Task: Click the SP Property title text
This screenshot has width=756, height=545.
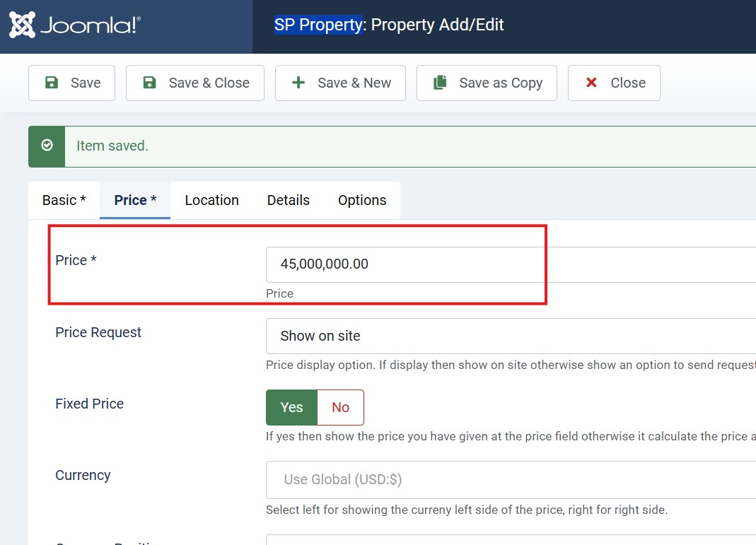Action: click(x=318, y=25)
